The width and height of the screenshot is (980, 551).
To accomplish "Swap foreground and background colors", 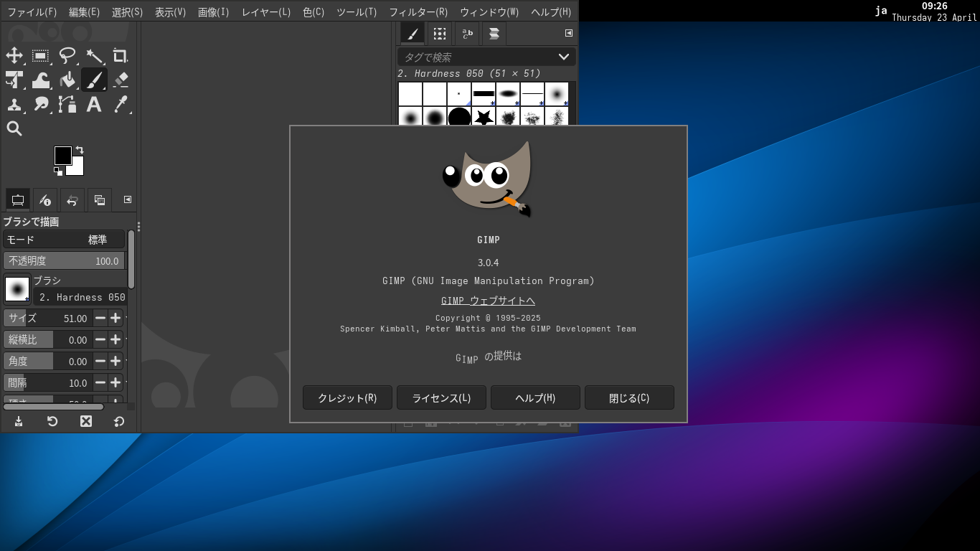I will (79, 148).
